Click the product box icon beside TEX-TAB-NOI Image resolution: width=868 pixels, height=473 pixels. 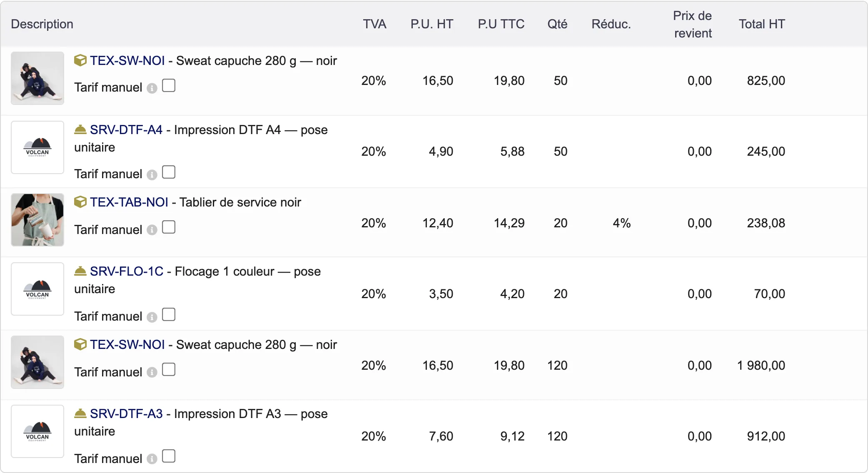[80, 202]
